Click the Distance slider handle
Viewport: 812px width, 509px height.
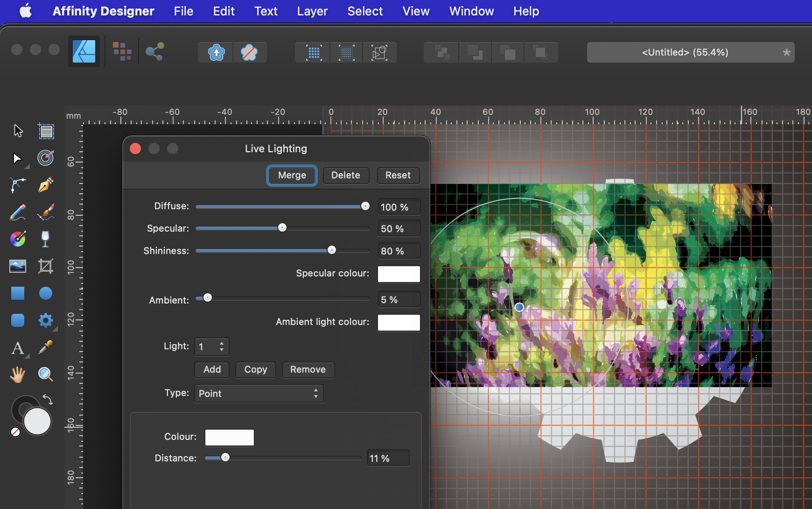coord(225,457)
